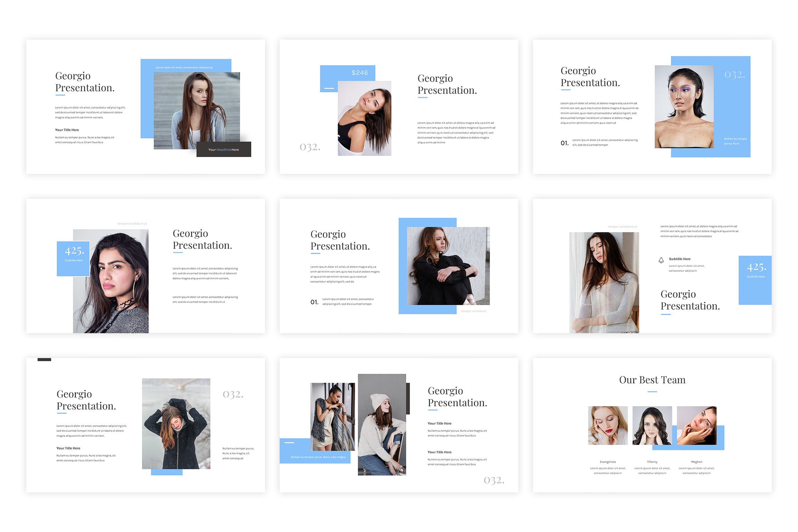Click the gray 032. number on bottom-middle slide
798x532 pixels.
tap(494, 480)
